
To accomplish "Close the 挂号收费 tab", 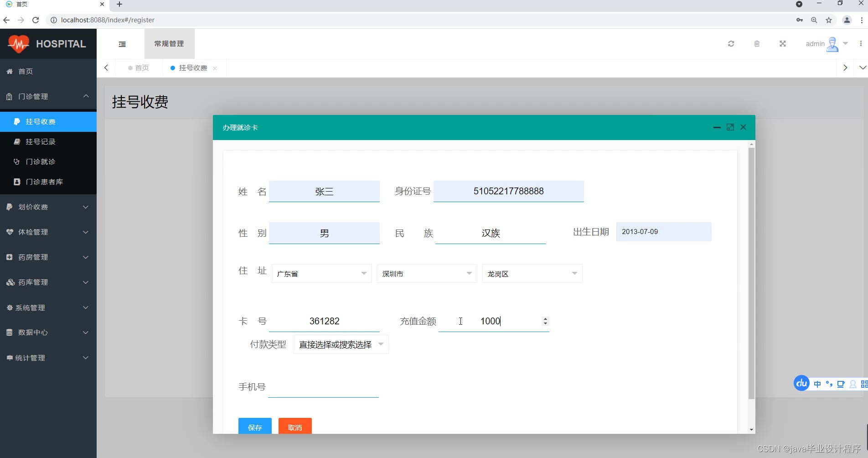I will coord(215,68).
